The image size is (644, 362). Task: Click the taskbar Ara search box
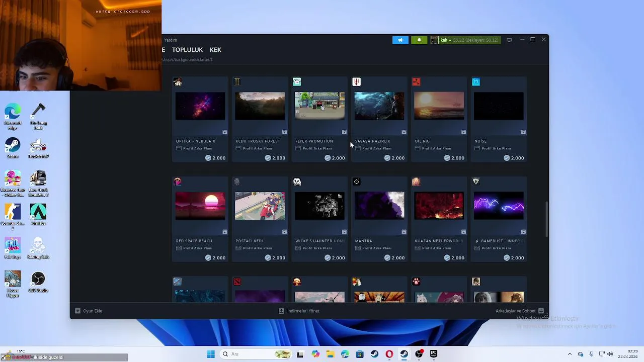click(257, 354)
